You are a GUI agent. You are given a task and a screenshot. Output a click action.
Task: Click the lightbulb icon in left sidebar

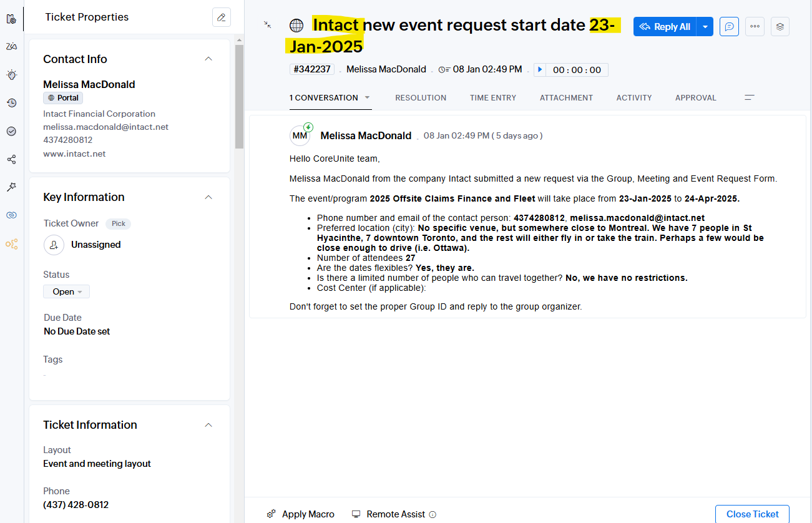tap(11, 75)
